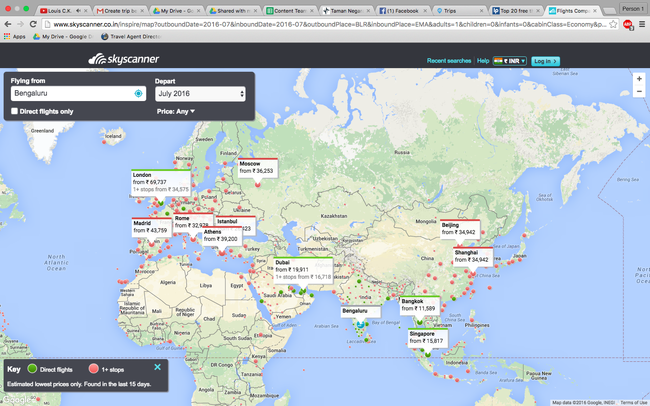Open the Chrome hamburger menu
Image resolution: width=650 pixels, height=406 pixels.
click(x=642, y=24)
